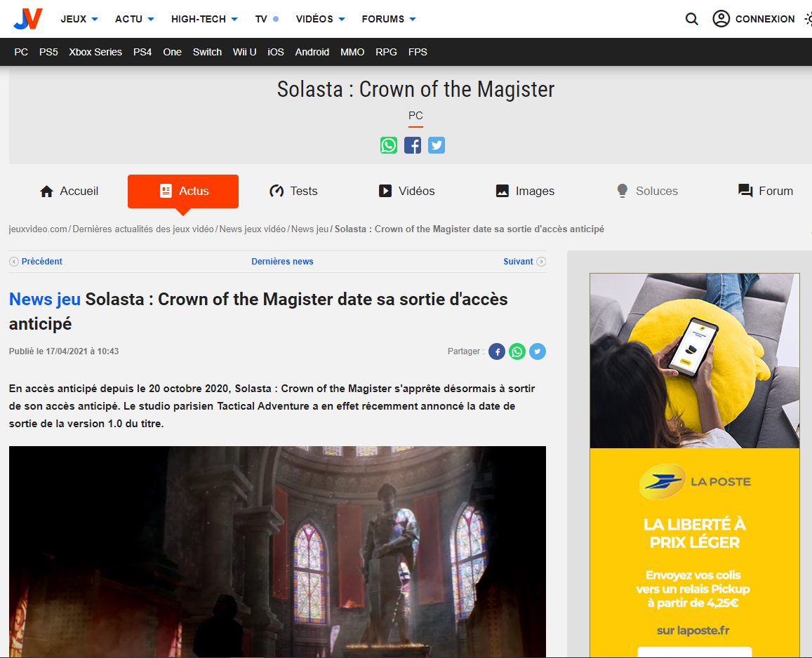Viewport: 812px width, 658px height.
Task: Click the PC platform label under game title
Action: (415, 116)
